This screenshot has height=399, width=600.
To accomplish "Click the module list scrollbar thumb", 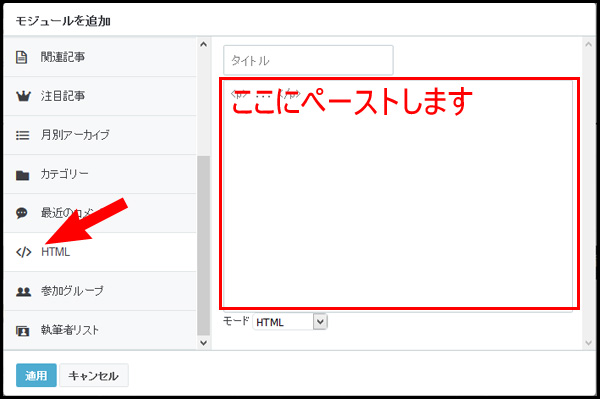I will pos(204,245).
